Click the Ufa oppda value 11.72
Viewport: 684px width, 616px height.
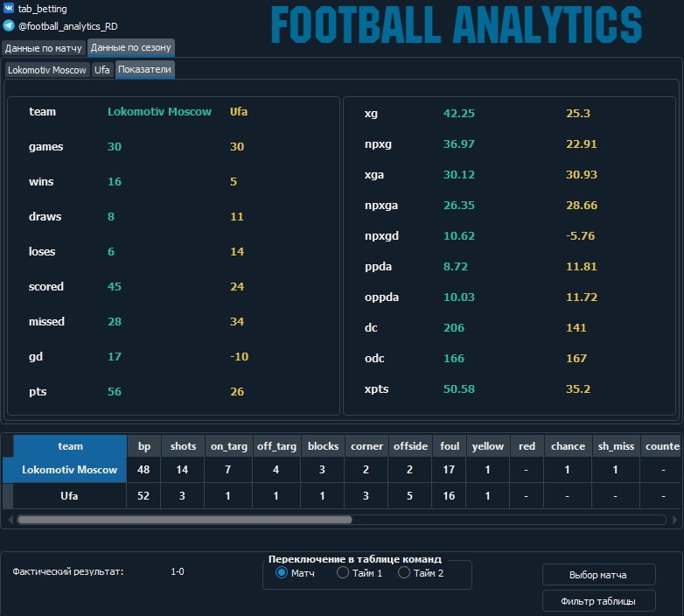point(582,297)
